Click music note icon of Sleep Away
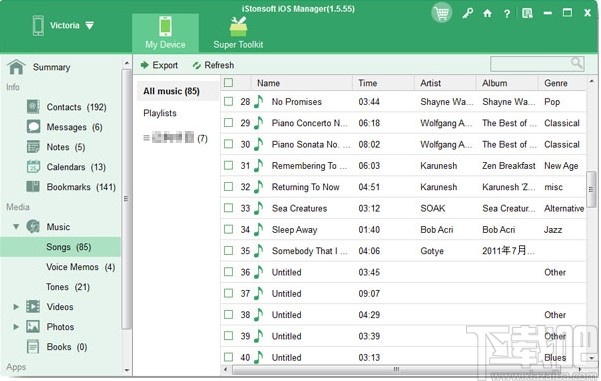This screenshot has width=601, height=381. tap(259, 230)
